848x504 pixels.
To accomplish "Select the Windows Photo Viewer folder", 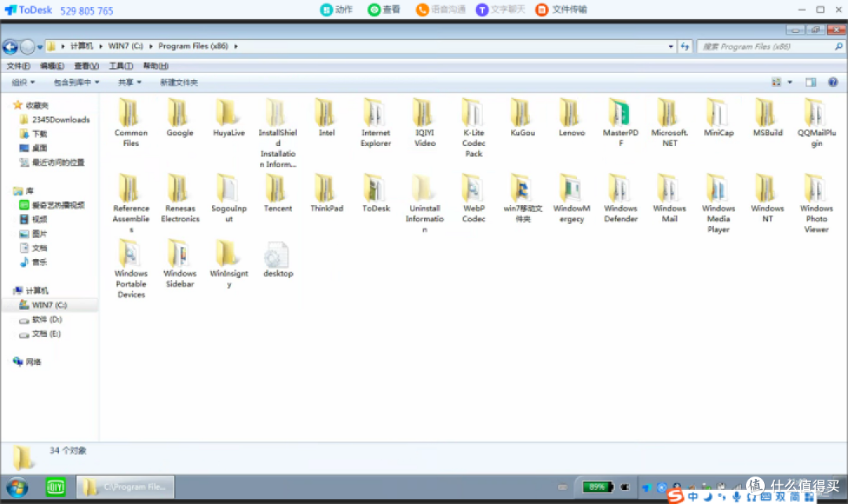I will coord(816,204).
